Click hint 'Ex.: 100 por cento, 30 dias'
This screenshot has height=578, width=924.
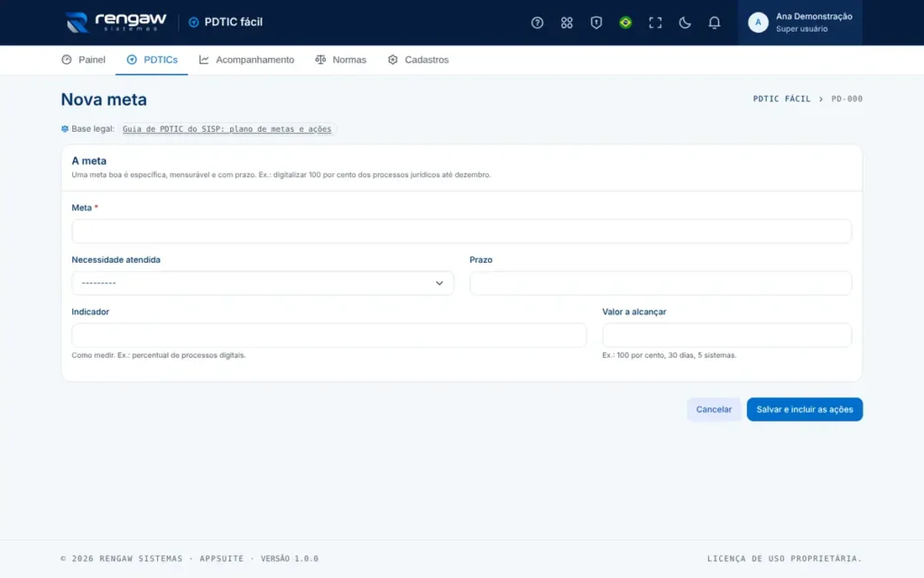pos(669,355)
